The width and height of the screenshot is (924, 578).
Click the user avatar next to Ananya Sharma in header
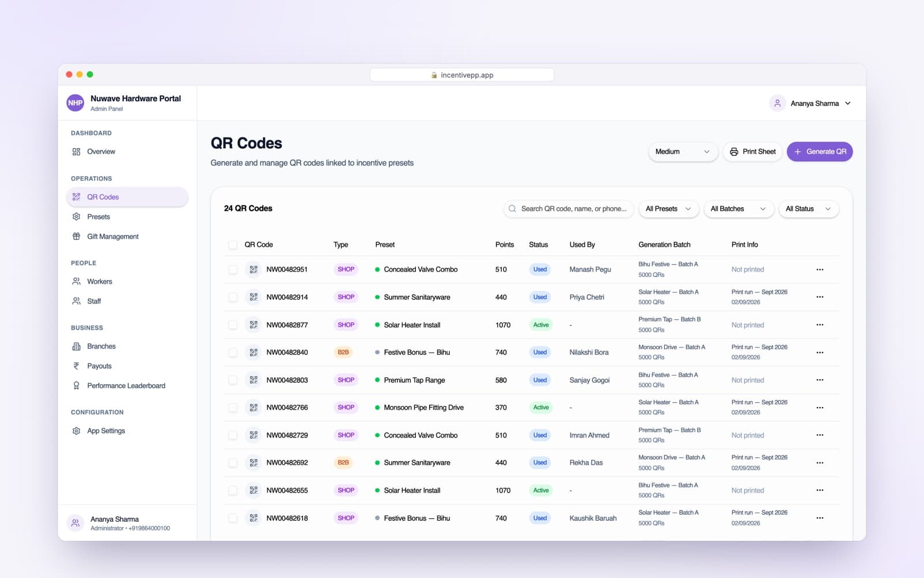[x=777, y=103]
